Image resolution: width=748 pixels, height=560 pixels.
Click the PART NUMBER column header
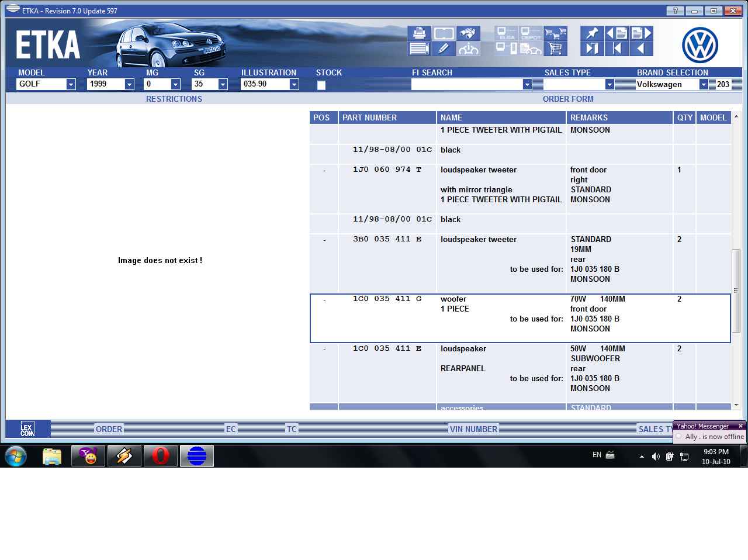pyautogui.click(x=387, y=117)
